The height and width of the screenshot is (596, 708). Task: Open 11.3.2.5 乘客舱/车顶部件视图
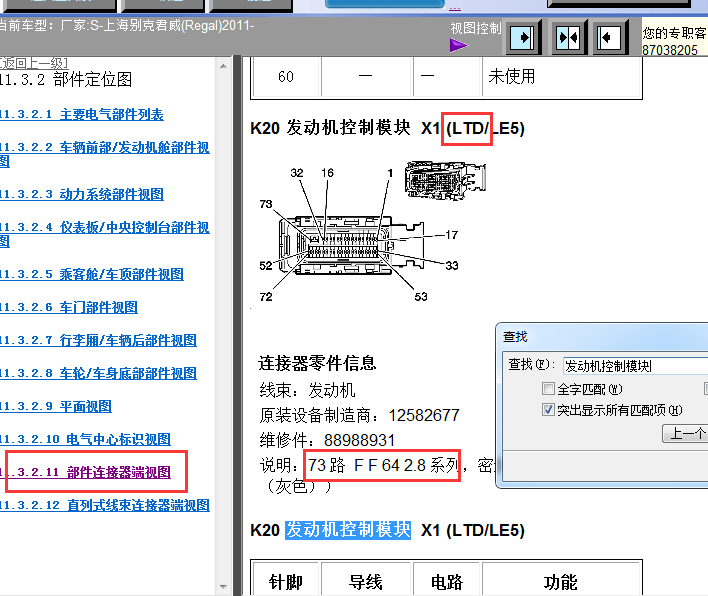92,274
